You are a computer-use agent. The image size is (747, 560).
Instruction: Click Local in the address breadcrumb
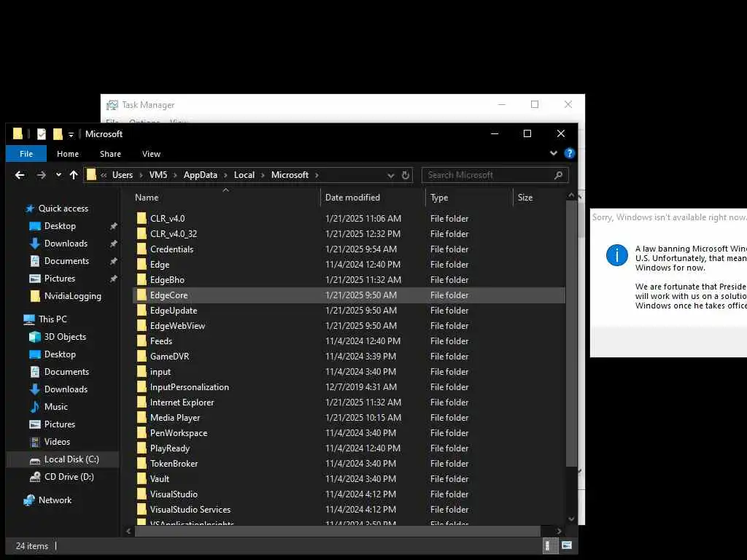pyautogui.click(x=244, y=175)
